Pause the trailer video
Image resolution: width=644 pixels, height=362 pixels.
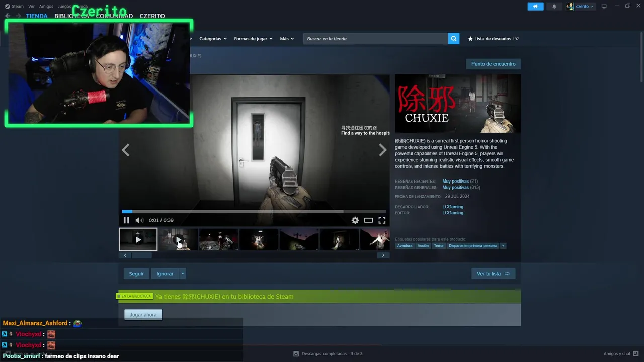(126, 220)
